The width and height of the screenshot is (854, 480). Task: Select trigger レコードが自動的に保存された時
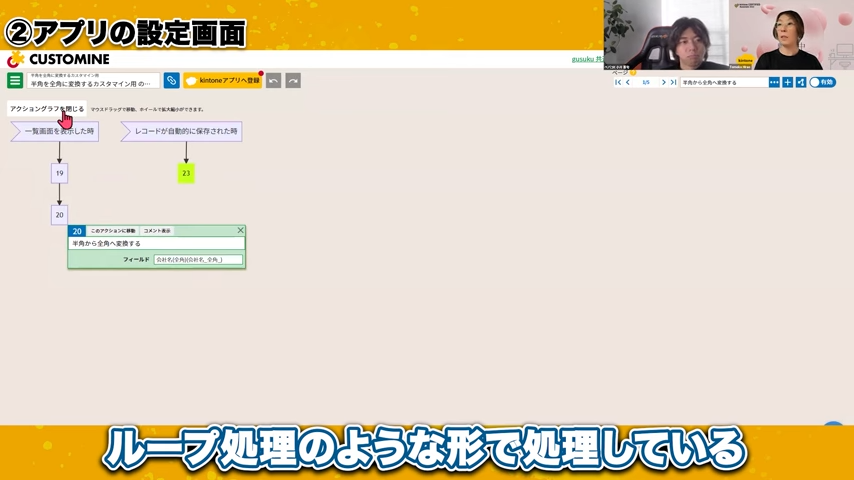[x=181, y=131]
